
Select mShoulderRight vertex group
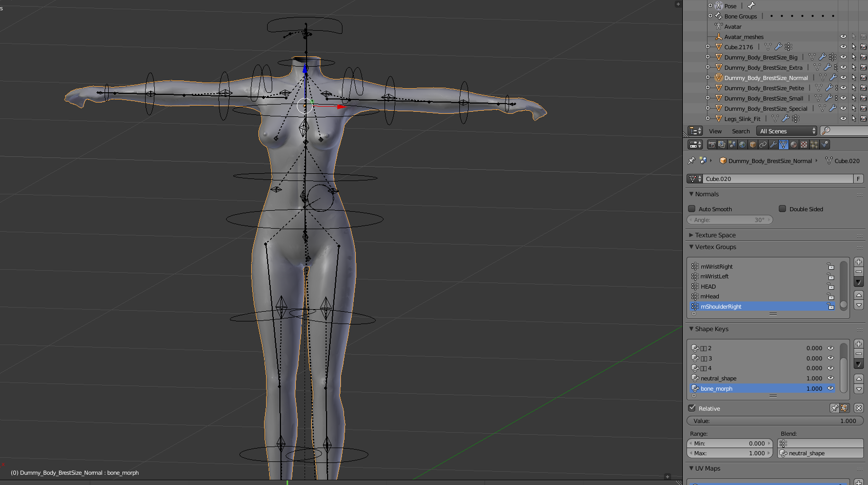762,306
